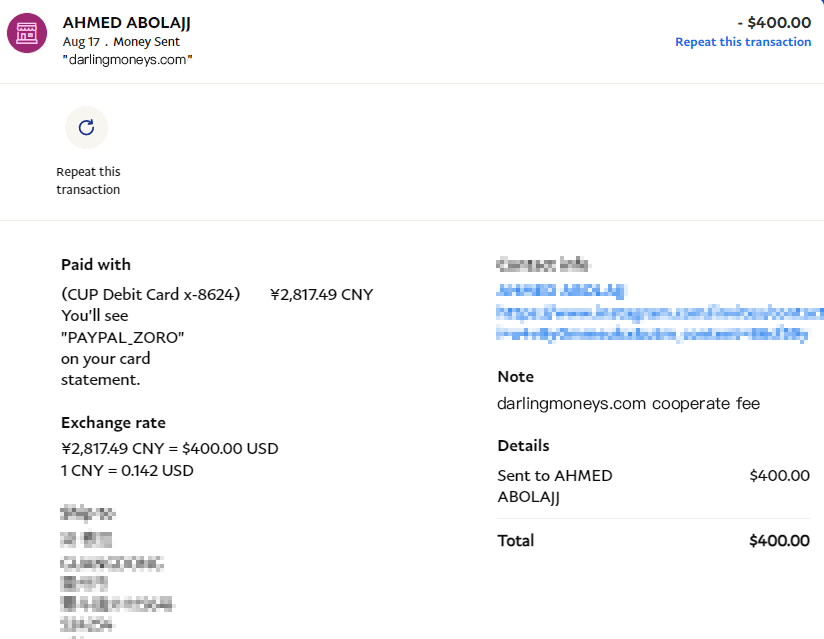
Task: Click the quoted "darlingmoneys.com" header text
Action: (127, 60)
